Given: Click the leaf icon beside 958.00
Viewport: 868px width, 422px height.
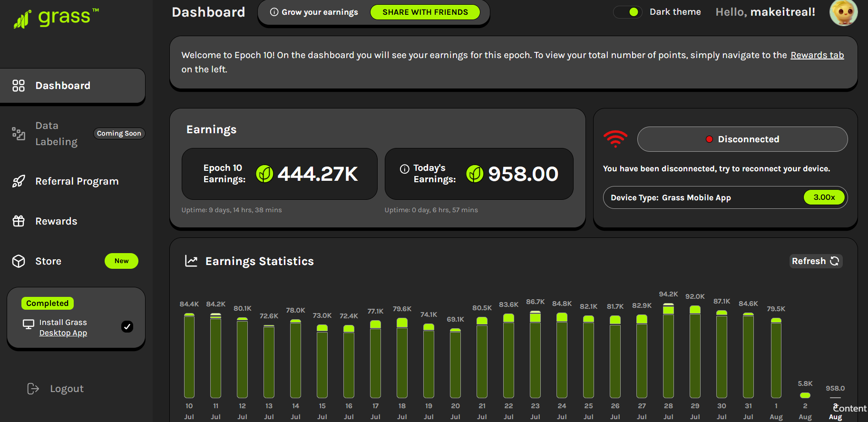Looking at the screenshot, I should pyautogui.click(x=475, y=174).
